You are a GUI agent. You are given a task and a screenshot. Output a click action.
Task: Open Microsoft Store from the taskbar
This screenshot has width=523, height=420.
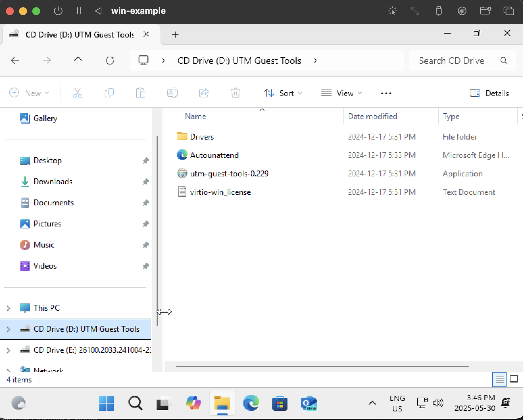(280, 403)
